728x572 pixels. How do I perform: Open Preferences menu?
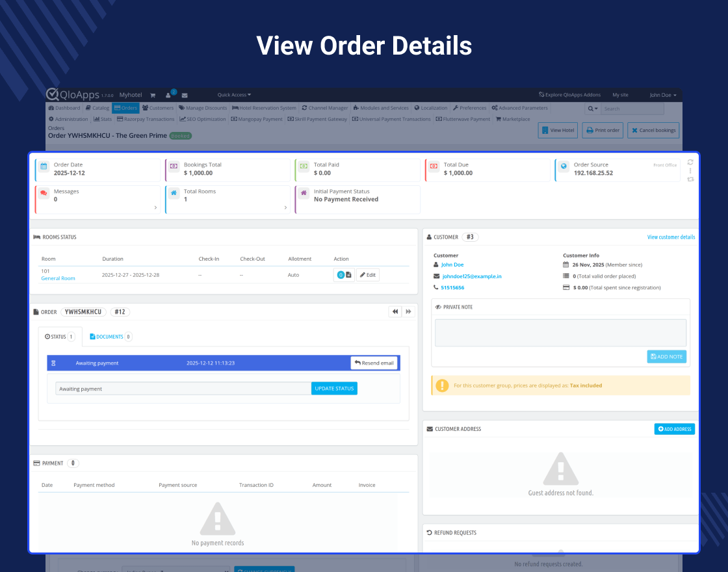[469, 108]
